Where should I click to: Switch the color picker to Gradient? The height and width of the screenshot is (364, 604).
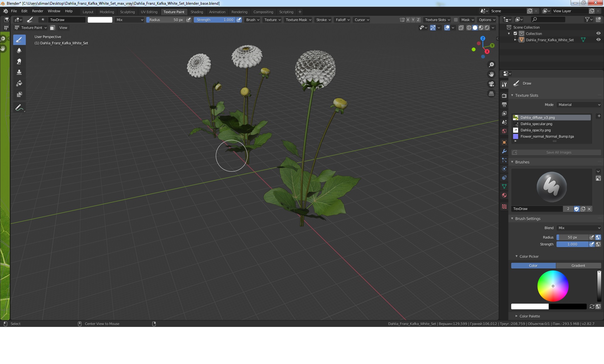tap(578, 266)
